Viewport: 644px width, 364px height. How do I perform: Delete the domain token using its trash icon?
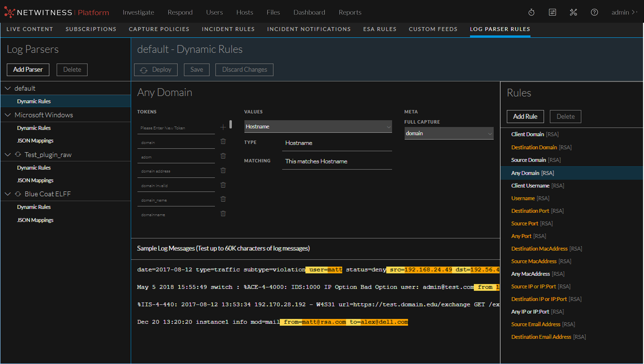click(x=223, y=142)
